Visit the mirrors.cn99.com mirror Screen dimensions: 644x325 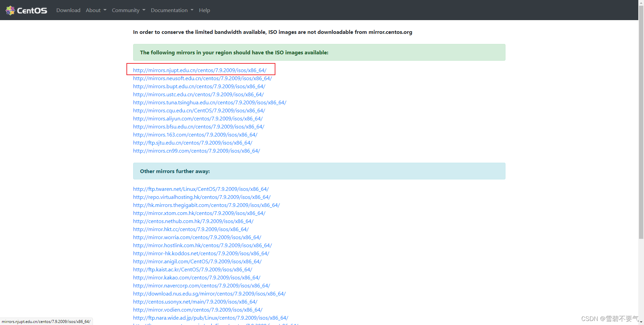(197, 151)
